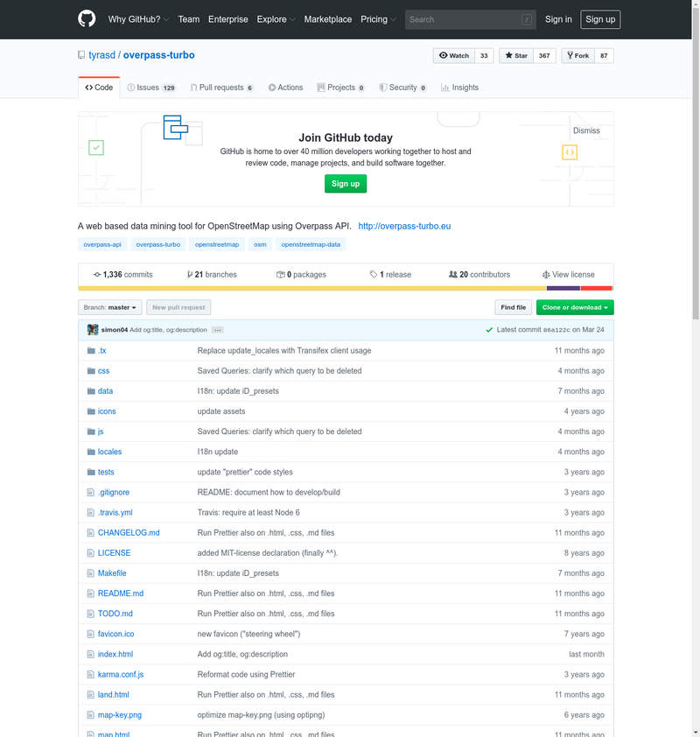Open the index.html file link
Viewport: 700px width, 737px height.
pos(115,654)
